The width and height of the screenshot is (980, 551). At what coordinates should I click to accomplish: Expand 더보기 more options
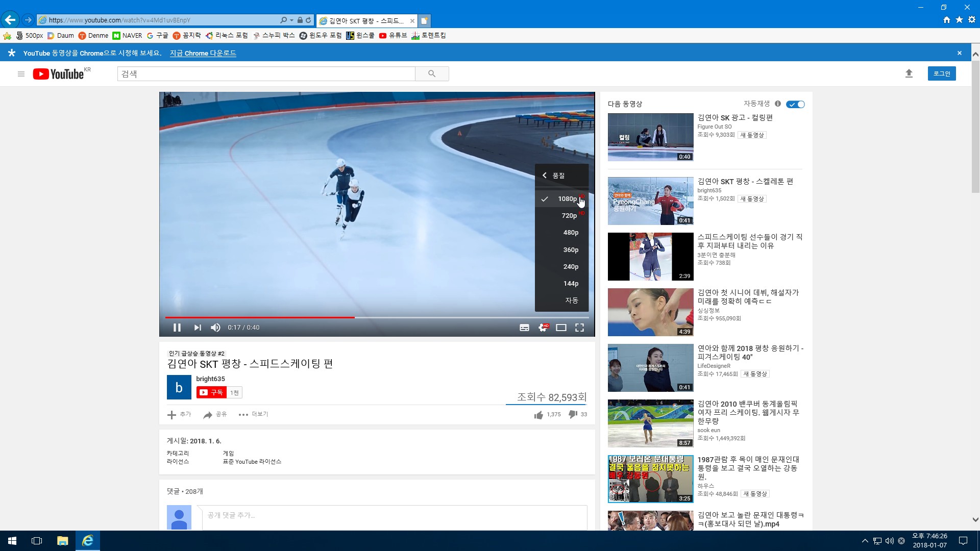(253, 414)
